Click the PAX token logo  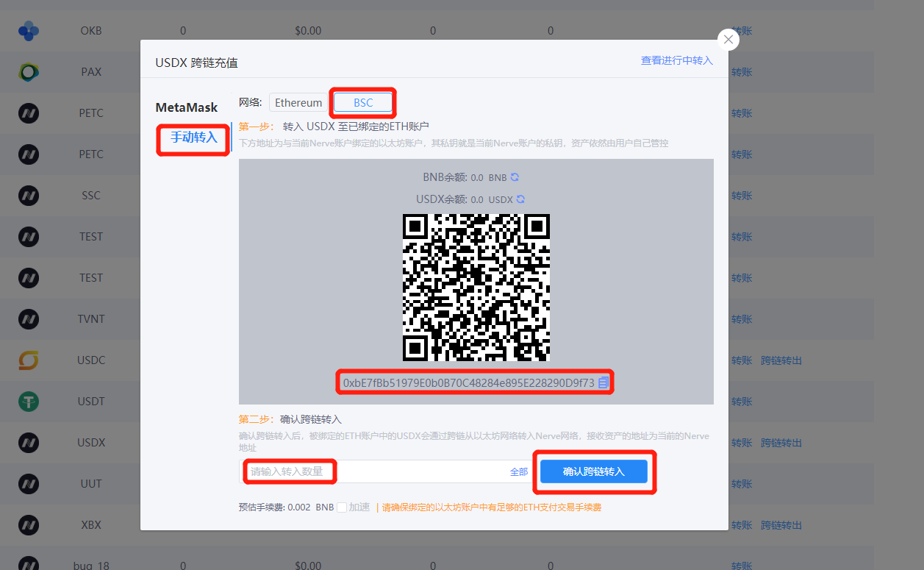pos(29,72)
